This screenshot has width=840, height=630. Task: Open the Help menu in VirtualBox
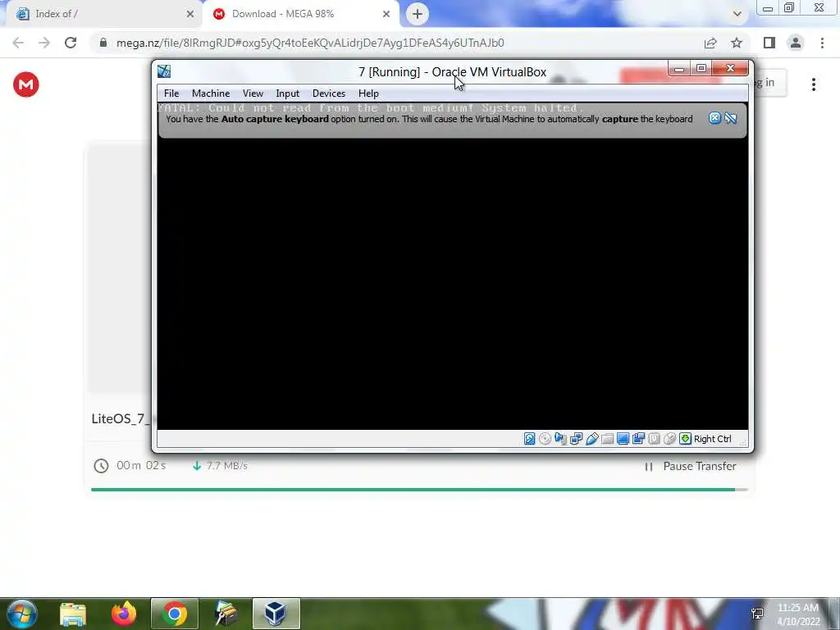pos(368,94)
